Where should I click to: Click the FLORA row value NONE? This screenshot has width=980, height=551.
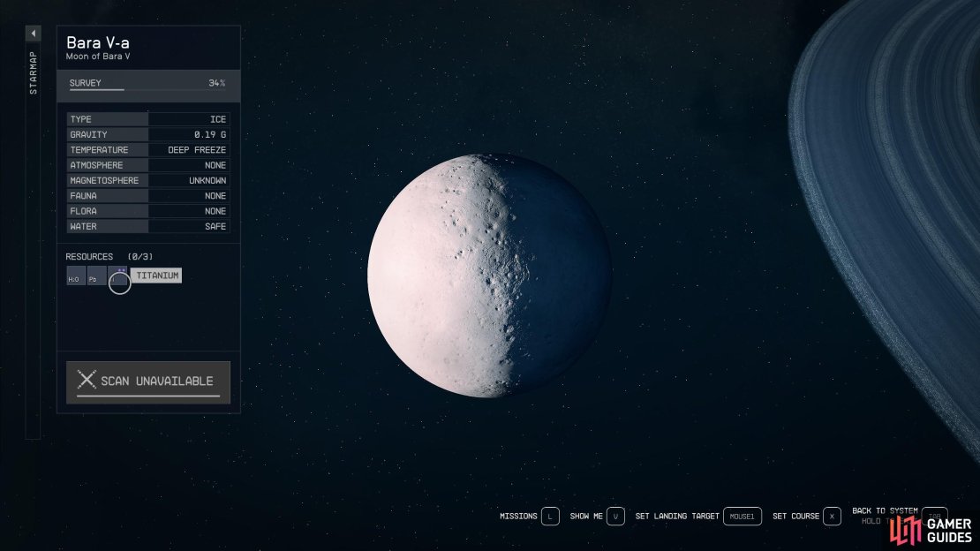[215, 211]
